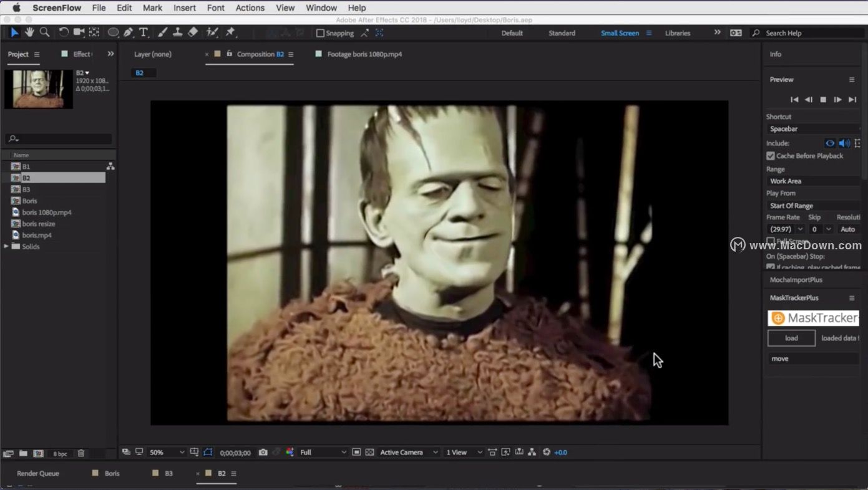Viewport: 868px width, 490px height.
Task: Click the Pixel Aspect Ratio Correction icon
Action: click(x=492, y=452)
